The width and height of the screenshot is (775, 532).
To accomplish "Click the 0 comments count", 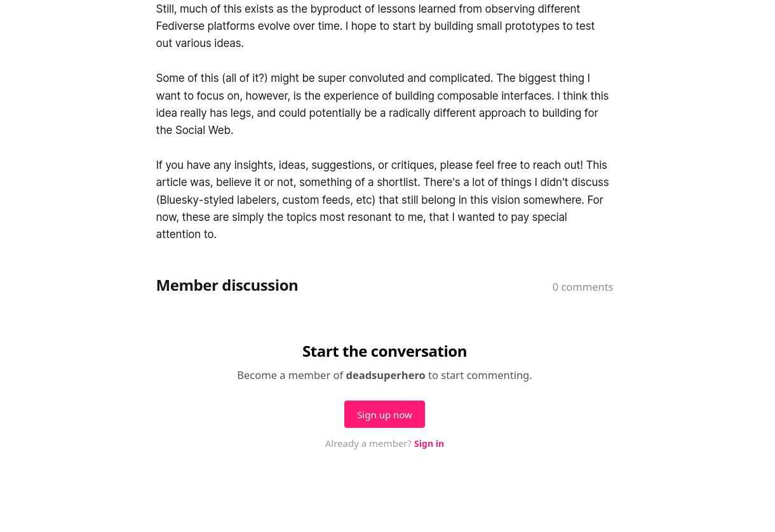I will click(583, 287).
